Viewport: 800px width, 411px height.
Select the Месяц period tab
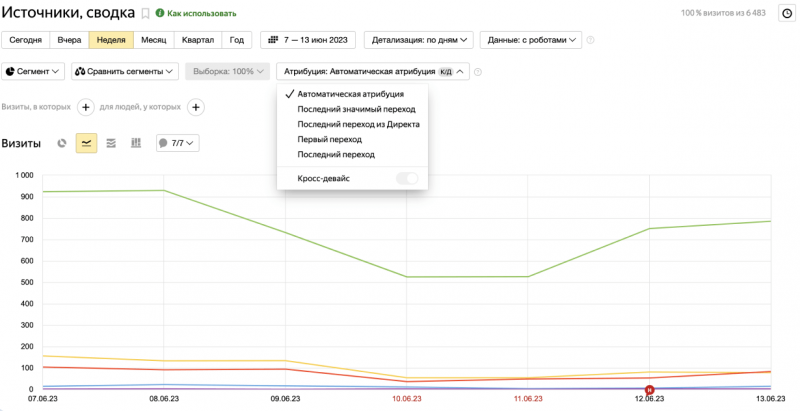tap(153, 41)
